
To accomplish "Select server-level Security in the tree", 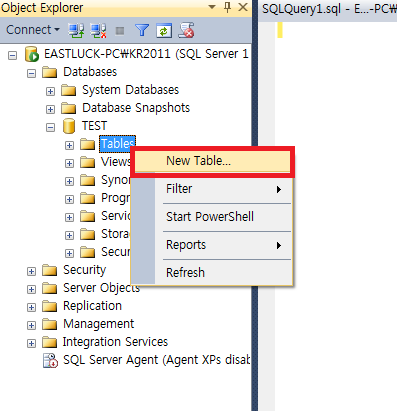I will tap(85, 270).
